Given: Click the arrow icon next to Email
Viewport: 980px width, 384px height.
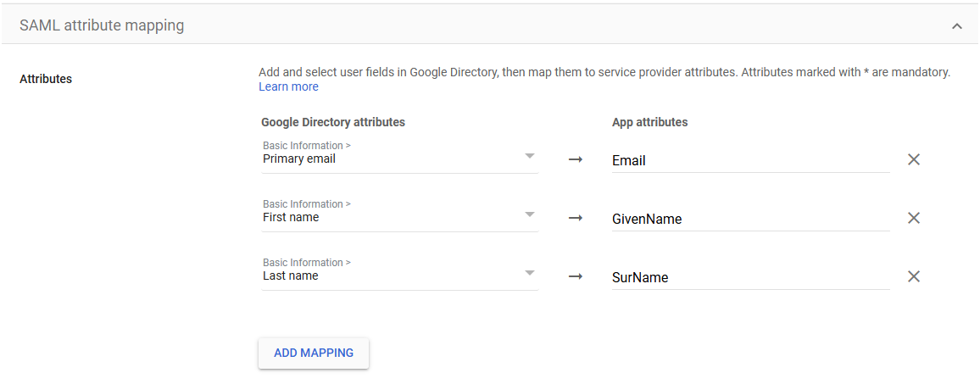Looking at the screenshot, I should pyautogui.click(x=575, y=159).
